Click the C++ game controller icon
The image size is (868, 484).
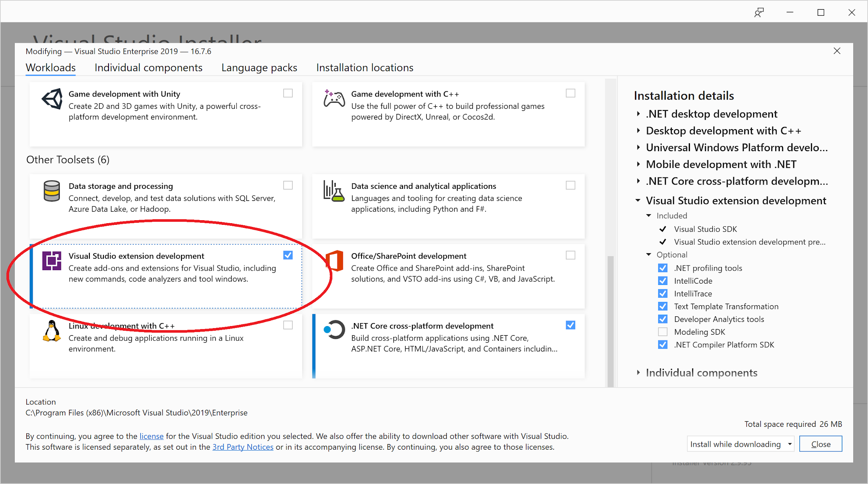pos(334,100)
